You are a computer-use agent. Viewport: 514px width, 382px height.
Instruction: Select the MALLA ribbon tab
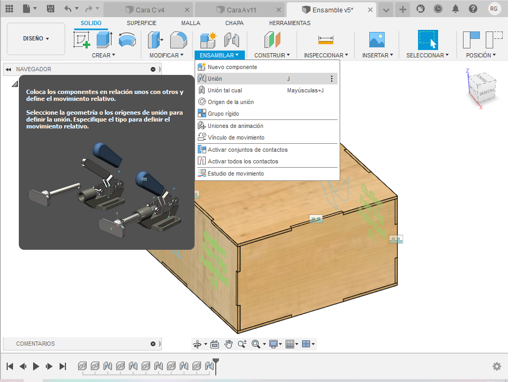191,23
